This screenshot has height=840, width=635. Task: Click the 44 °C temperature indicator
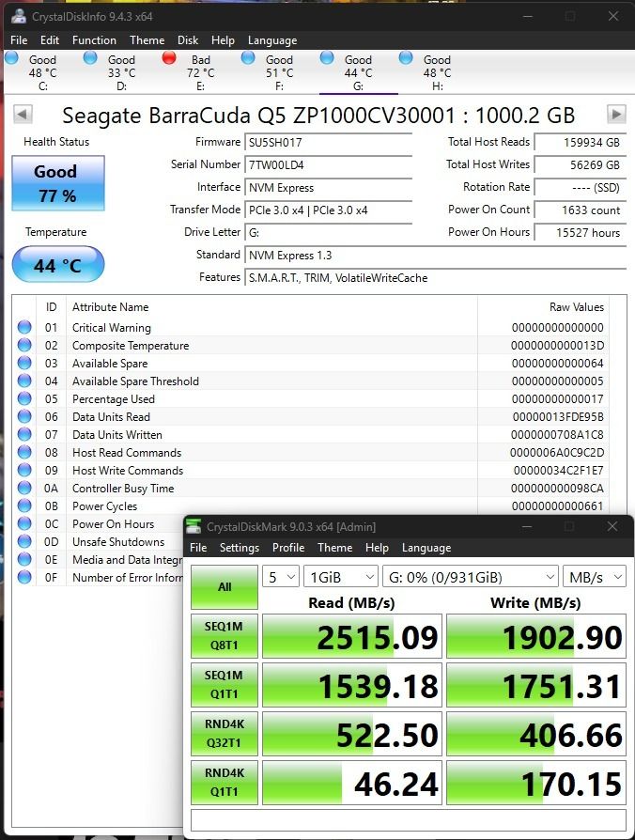pyautogui.click(x=58, y=265)
